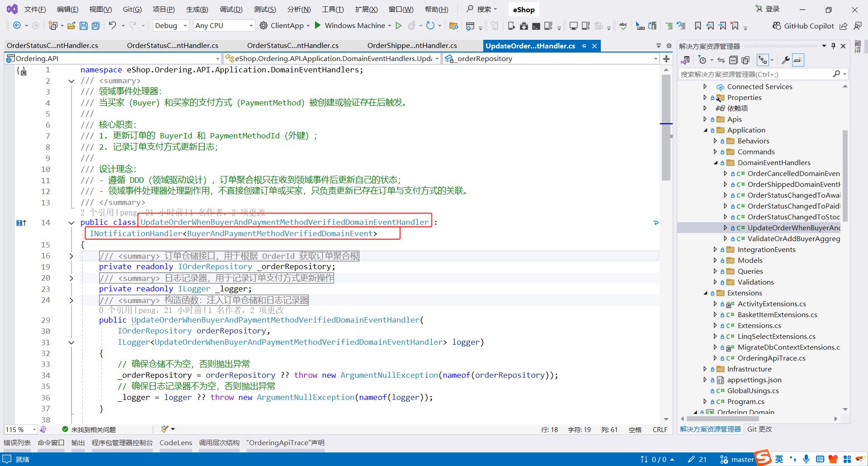Click the share icon beside GitHub Copilot

(x=844, y=26)
